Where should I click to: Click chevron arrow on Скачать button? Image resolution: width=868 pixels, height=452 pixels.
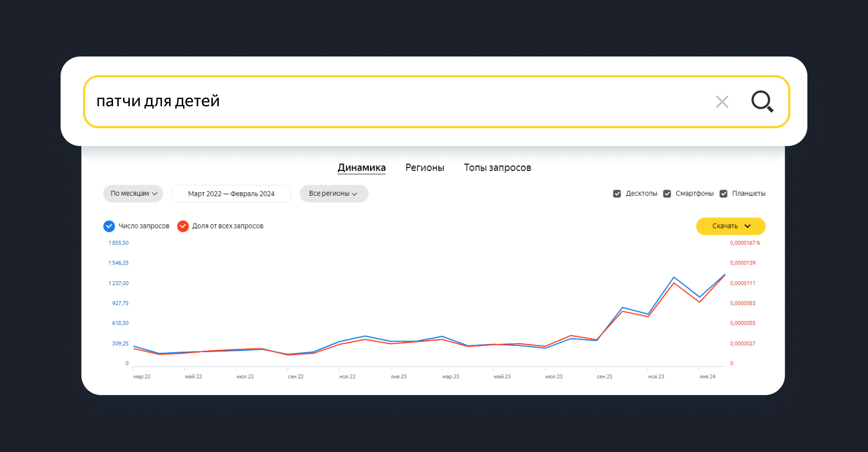pos(747,226)
